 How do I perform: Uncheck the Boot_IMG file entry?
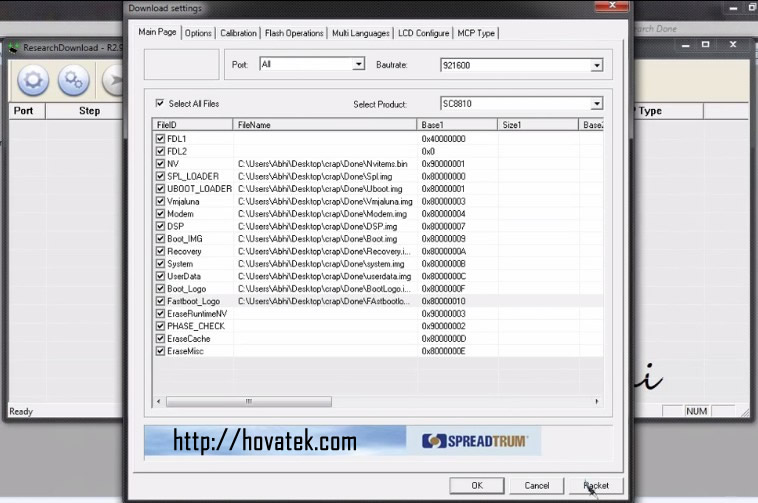(161, 239)
